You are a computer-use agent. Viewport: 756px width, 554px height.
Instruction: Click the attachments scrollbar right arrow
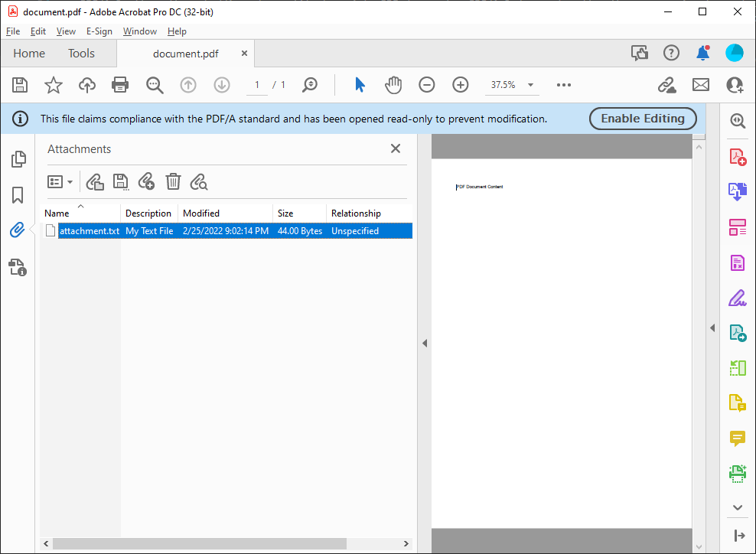(406, 543)
